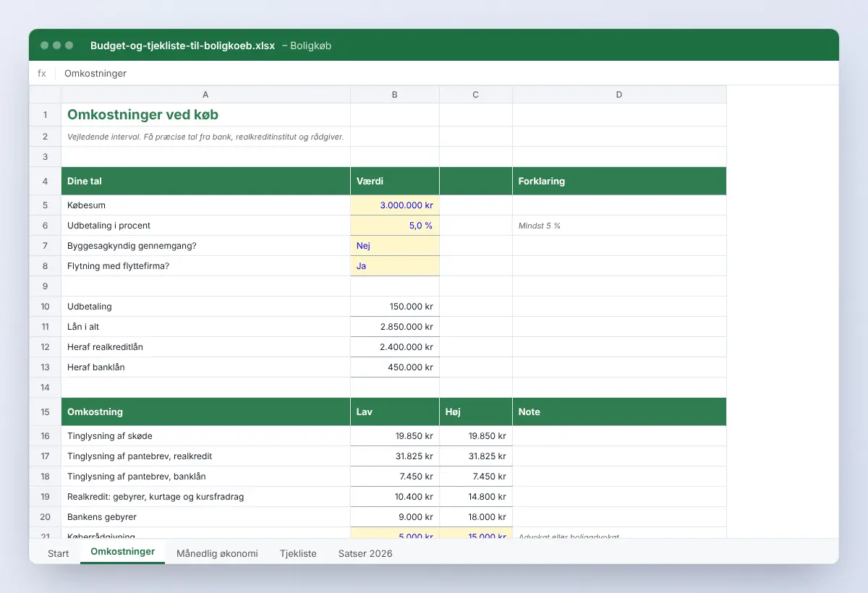Click the formula bar showing Omkostninger
The image size is (868, 593).
click(x=448, y=73)
